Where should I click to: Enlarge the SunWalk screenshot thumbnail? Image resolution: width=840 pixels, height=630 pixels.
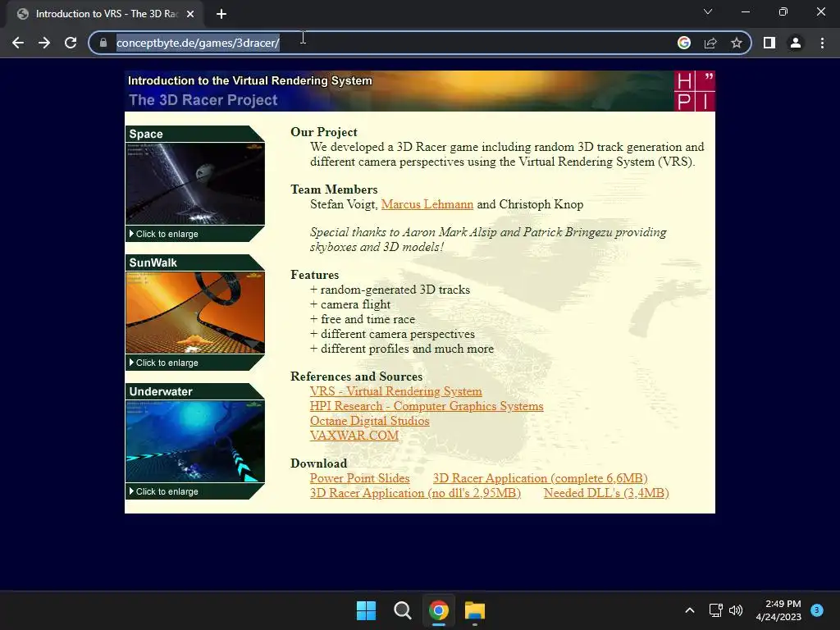pos(195,313)
